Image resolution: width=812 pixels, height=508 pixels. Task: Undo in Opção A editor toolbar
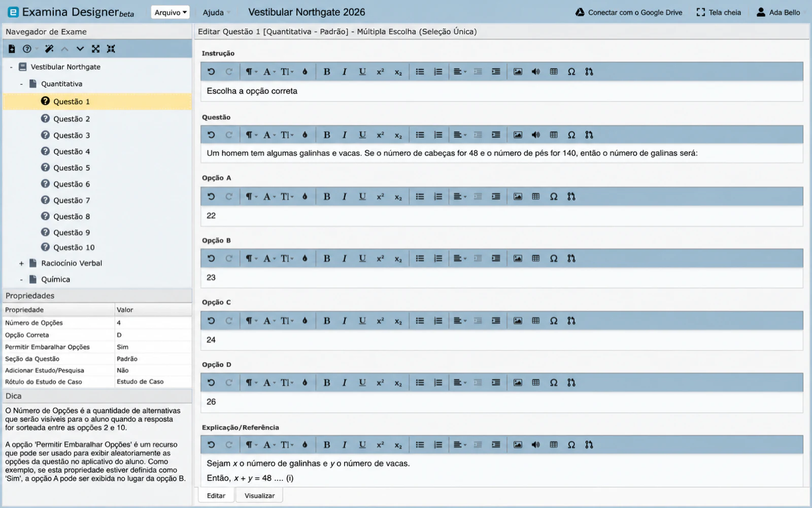point(211,197)
